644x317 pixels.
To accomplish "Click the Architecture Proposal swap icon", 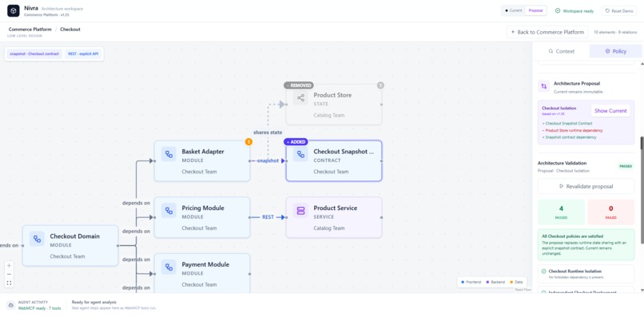I will click(544, 86).
